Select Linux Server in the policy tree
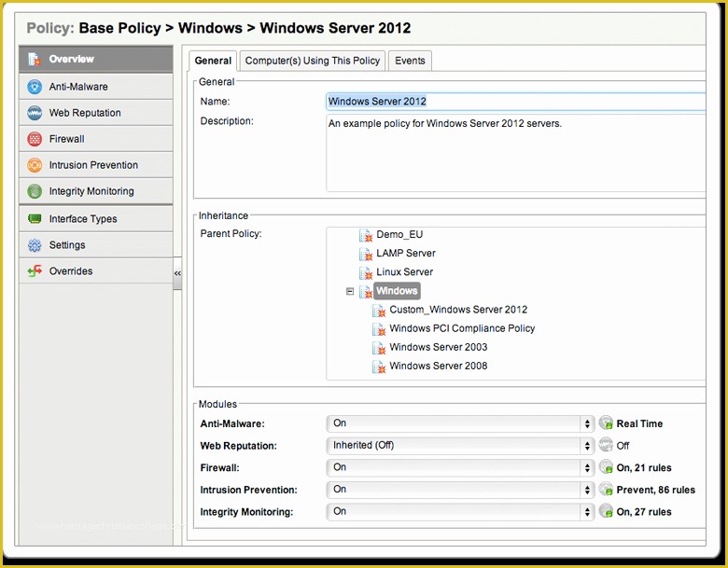Screen dimensions: 728x568 tap(404, 272)
